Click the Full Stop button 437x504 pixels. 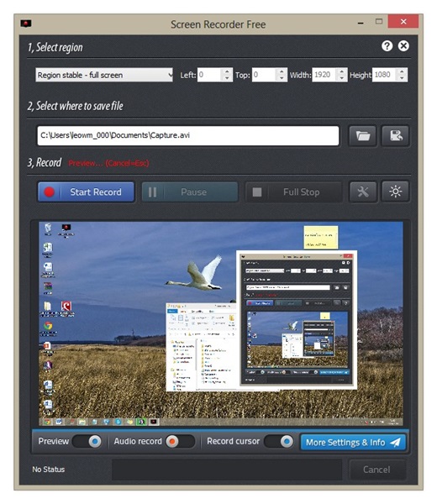pyautogui.click(x=293, y=192)
